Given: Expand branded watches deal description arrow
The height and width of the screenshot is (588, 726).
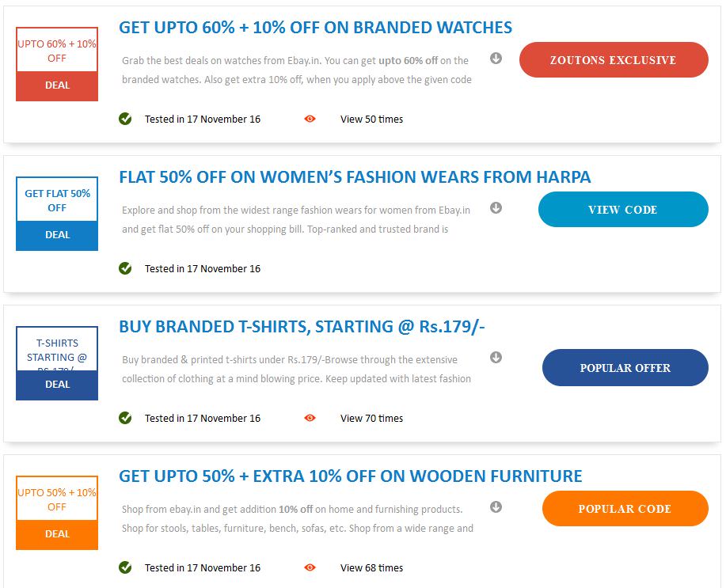Looking at the screenshot, I should click(496, 59).
